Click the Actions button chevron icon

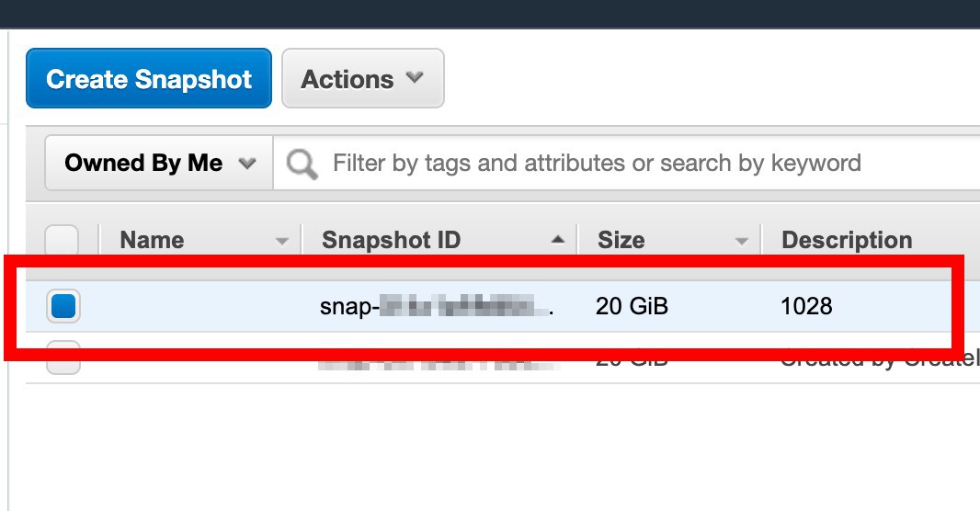tap(415, 77)
